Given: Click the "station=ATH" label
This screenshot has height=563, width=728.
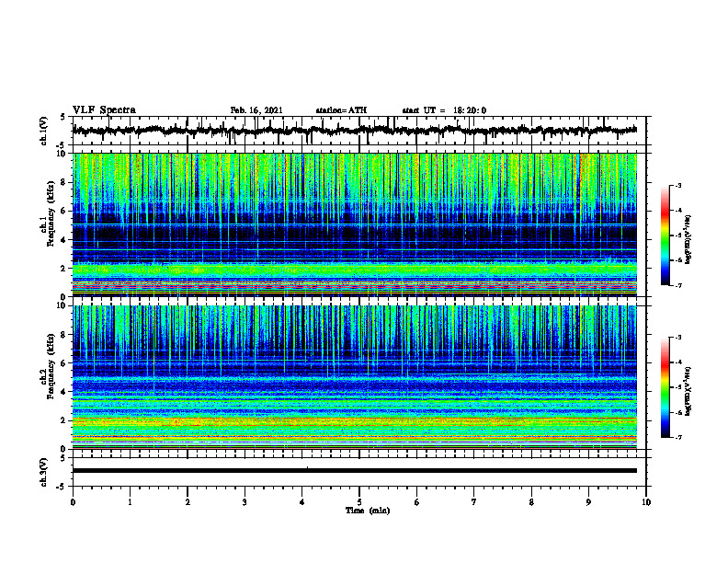Looking at the screenshot, I should point(341,110).
